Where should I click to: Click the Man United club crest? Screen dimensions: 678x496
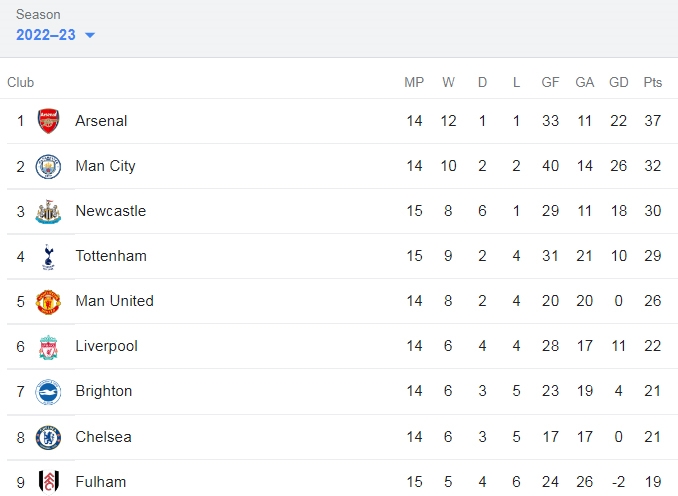[x=48, y=302]
